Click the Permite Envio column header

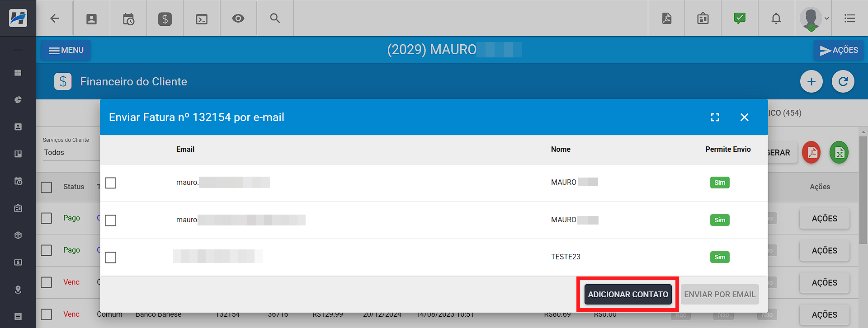(x=728, y=150)
